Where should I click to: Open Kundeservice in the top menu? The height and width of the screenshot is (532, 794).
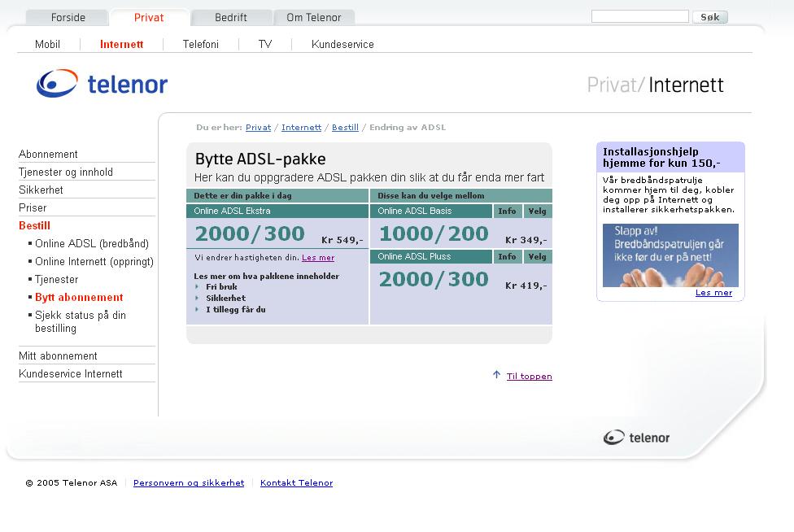point(342,44)
